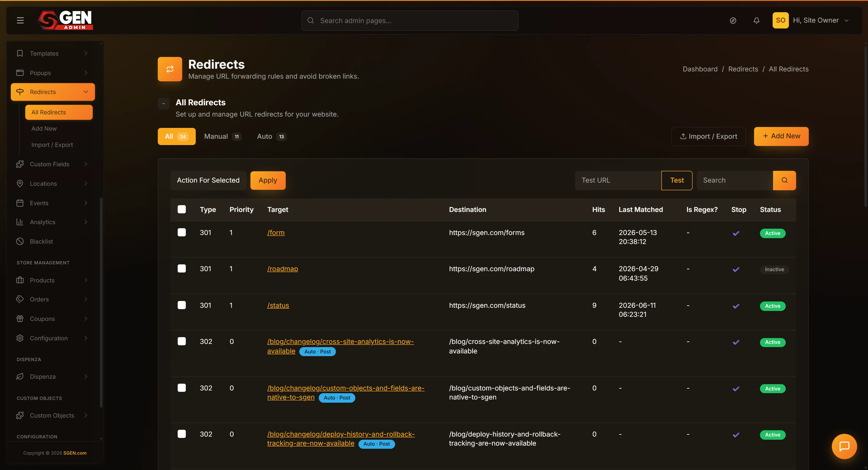This screenshot has width=868, height=470.
Task: Check the cross-site-analytics redirect row checkbox
Action: pos(182,341)
